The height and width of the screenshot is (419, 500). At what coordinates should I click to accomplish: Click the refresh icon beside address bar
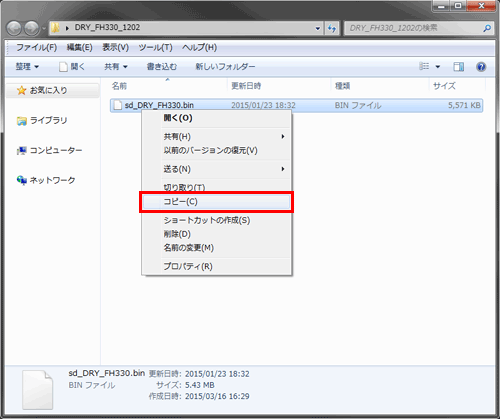click(332, 28)
